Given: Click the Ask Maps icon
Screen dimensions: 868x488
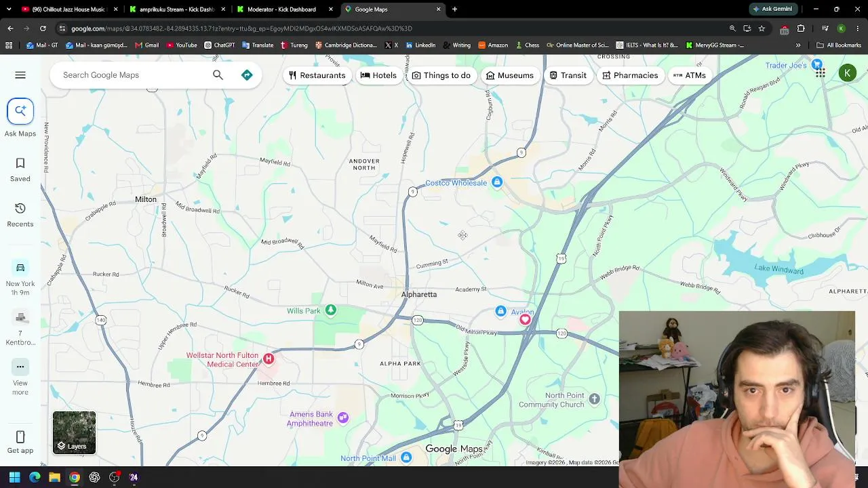Looking at the screenshot, I should click(20, 111).
